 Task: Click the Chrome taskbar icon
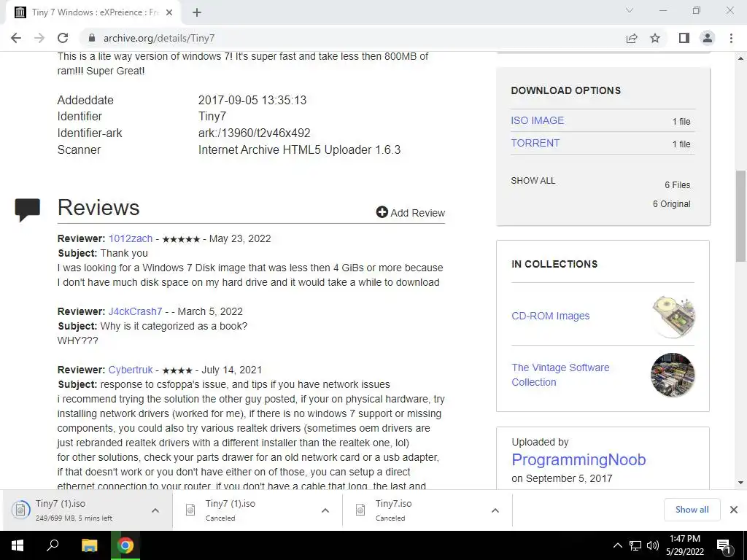point(125,545)
